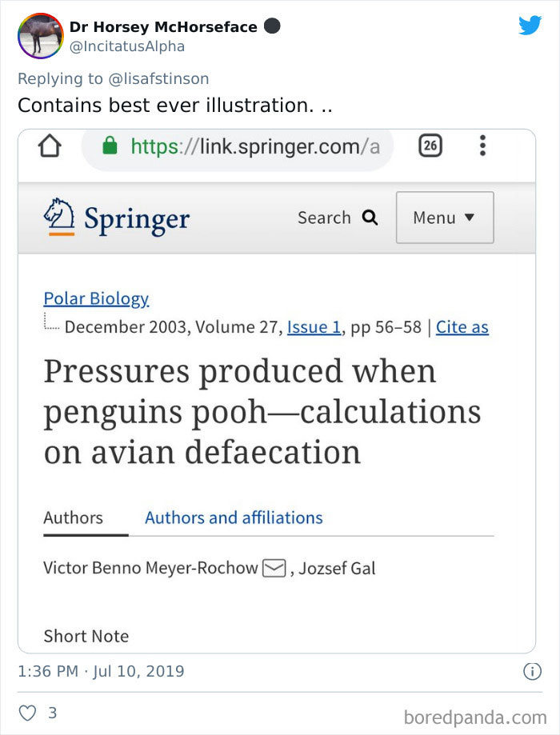Viewport: 560px width, 735px height.
Task: Click the Twitter bird icon
Action: (x=530, y=25)
